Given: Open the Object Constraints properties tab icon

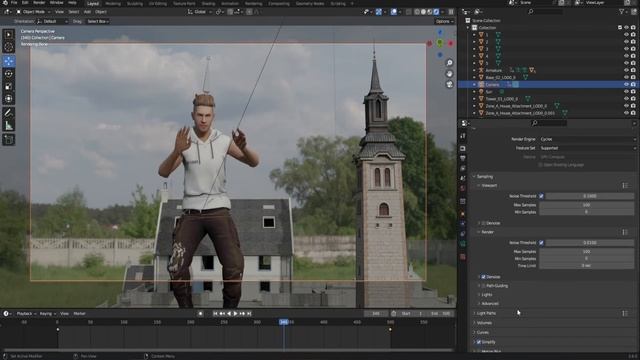Looking at the screenshot, I should point(462,234).
